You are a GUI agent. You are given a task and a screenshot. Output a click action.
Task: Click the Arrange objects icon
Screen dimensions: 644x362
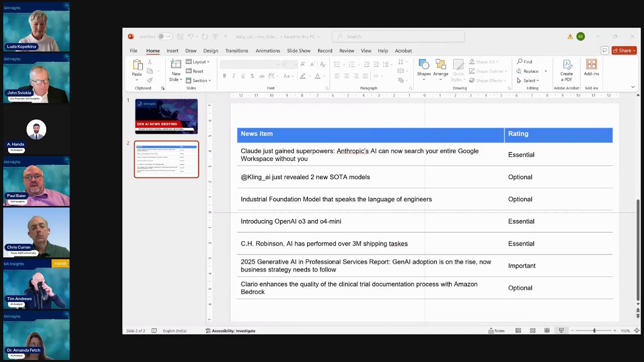(x=441, y=64)
